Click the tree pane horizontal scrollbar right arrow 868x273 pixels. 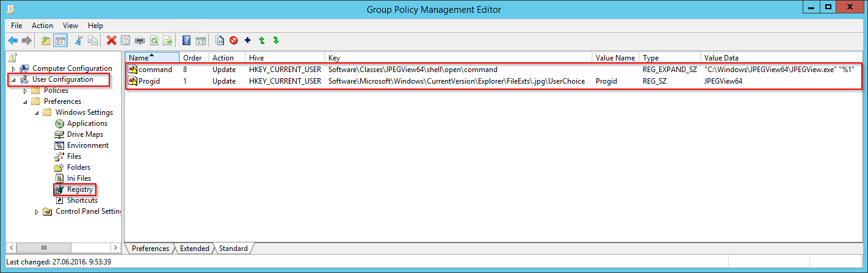[x=115, y=247]
